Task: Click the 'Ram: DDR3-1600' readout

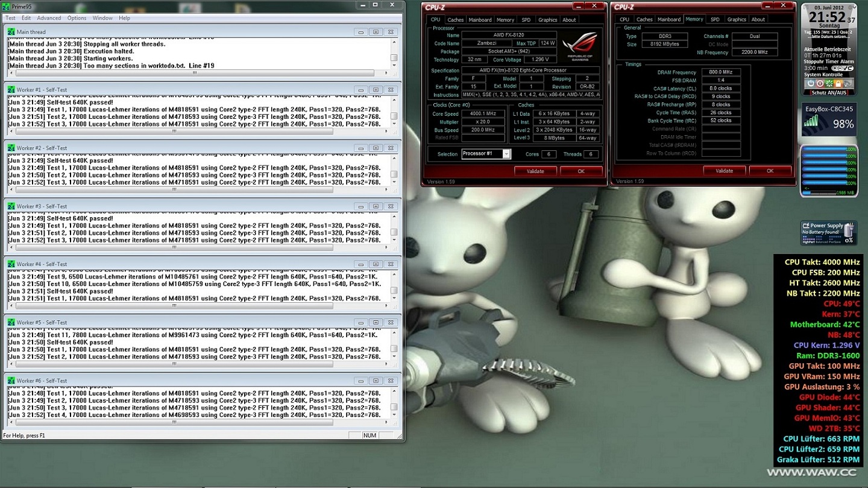Action: [x=828, y=356]
